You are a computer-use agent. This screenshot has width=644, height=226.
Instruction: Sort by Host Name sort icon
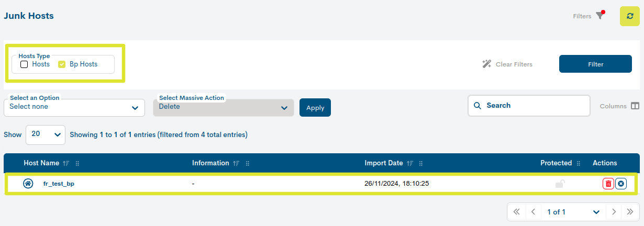[66, 163]
